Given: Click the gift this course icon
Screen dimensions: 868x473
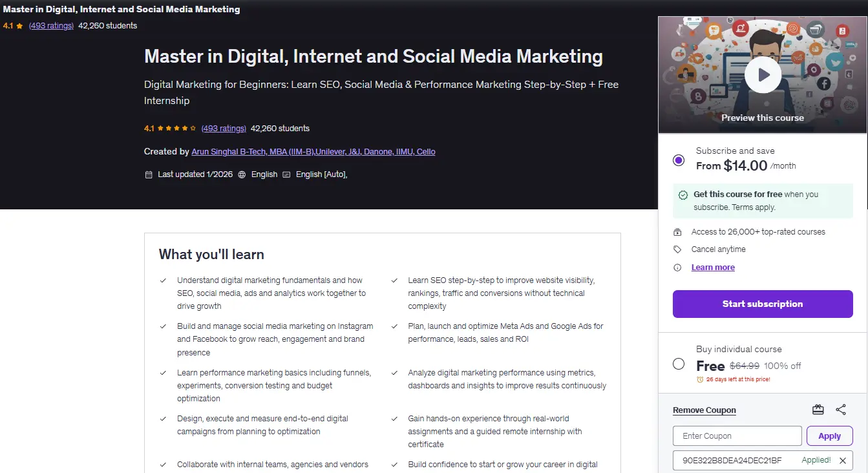Looking at the screenshot, I should click(818, 410).
